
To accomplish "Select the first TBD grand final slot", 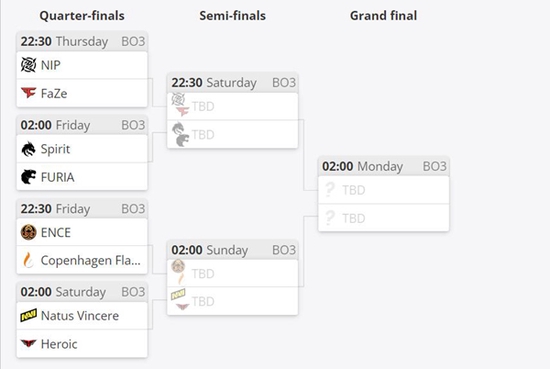I will click(383, 190).
